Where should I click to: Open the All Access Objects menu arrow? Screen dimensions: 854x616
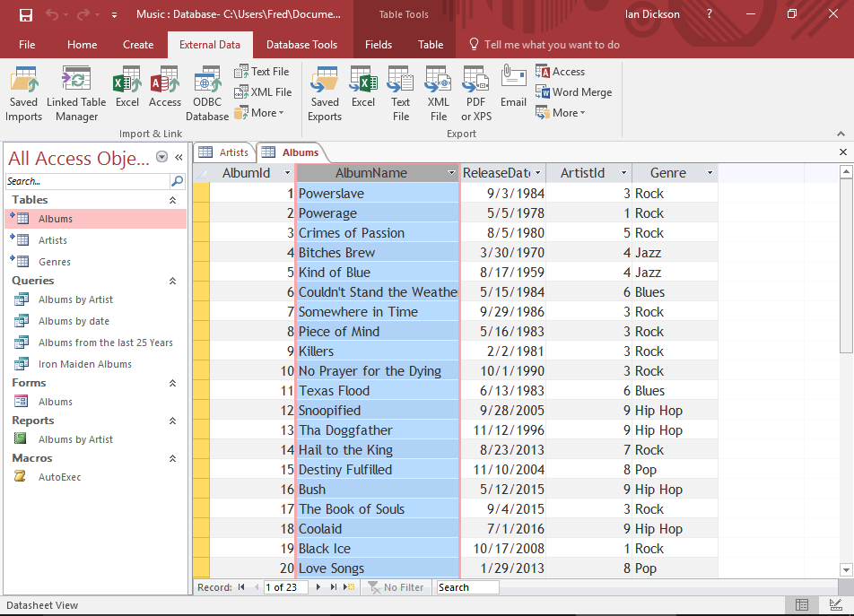[x=161, y=158]
